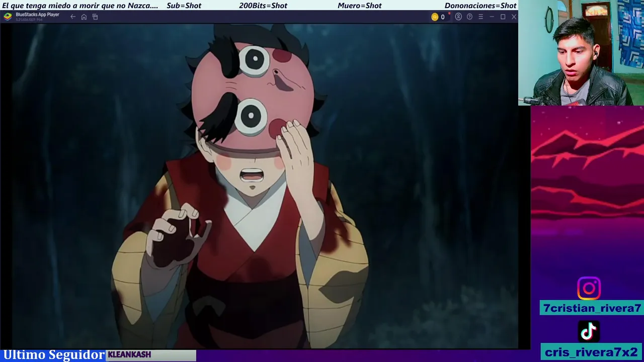Close the BlueStacks App Player window
Image resolution: width=644 pixels, height=362 pixels.
514,17
